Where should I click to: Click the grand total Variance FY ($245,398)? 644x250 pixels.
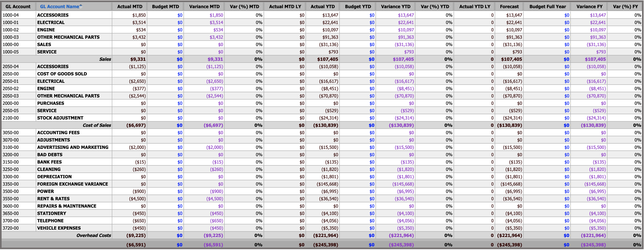pyautogui.click(x=593, y=245)
